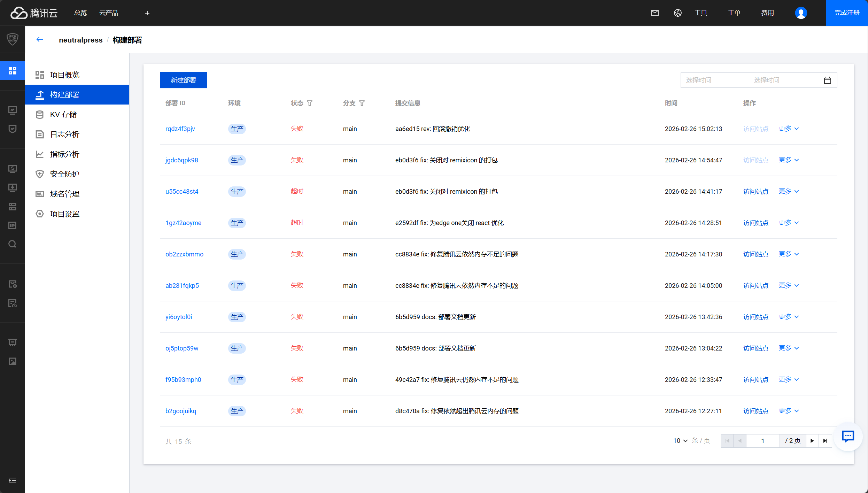Open the chat support bubble icon
This screenshot has height=493, width=868.
click(848, 436)
